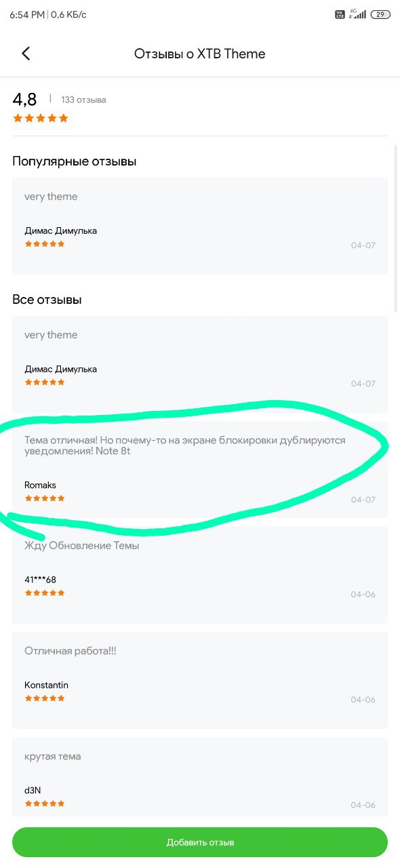Select the Популярные отзывы section header
The image size is (400, 868).
75,161
